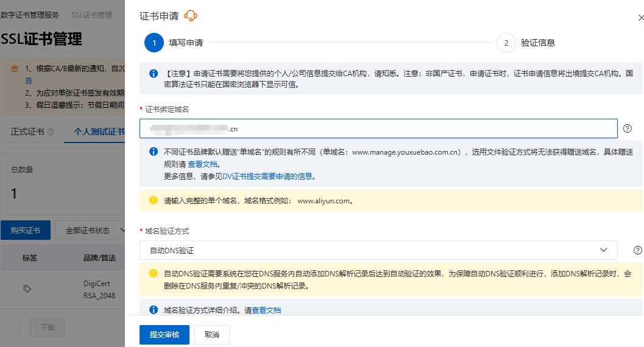Click the 购买证书 button
This screenshot has height=347, width=644.
[x=25, y=231]
